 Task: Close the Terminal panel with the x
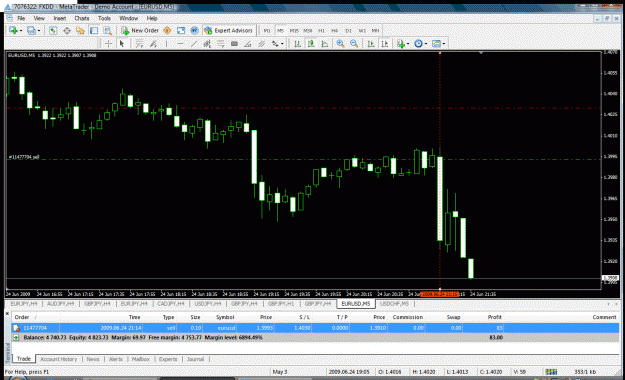tap(7, 314)
